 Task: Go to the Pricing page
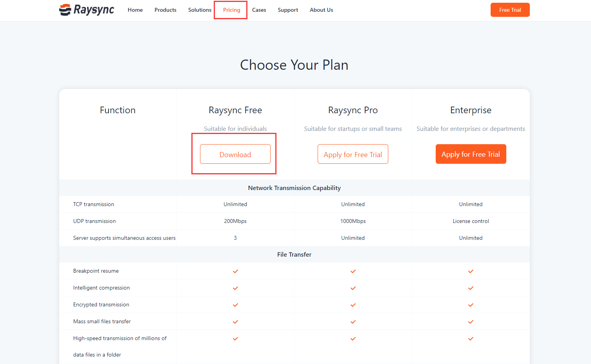click(232, 10)
